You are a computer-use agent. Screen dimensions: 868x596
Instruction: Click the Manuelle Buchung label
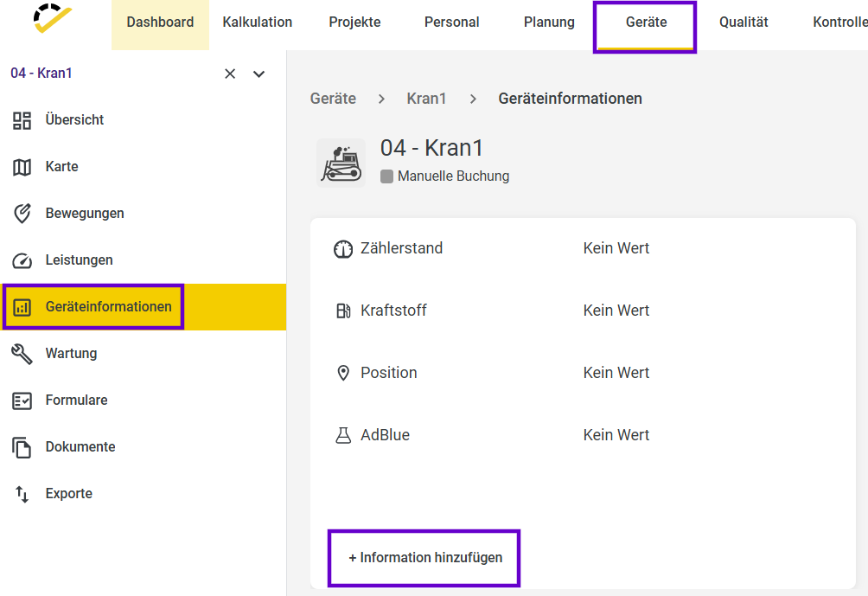click(453, 176)
